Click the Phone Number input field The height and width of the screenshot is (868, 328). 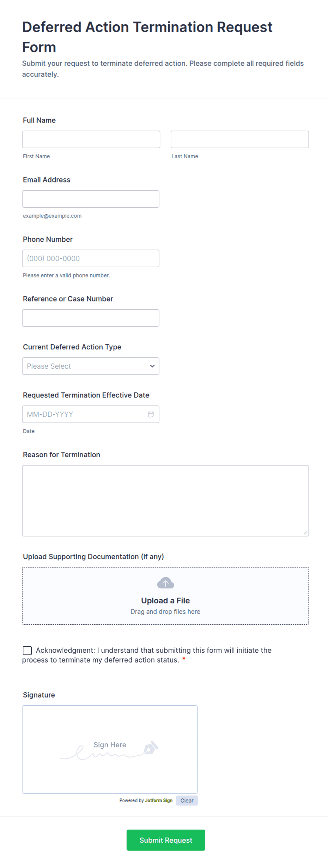pos(91,258)
